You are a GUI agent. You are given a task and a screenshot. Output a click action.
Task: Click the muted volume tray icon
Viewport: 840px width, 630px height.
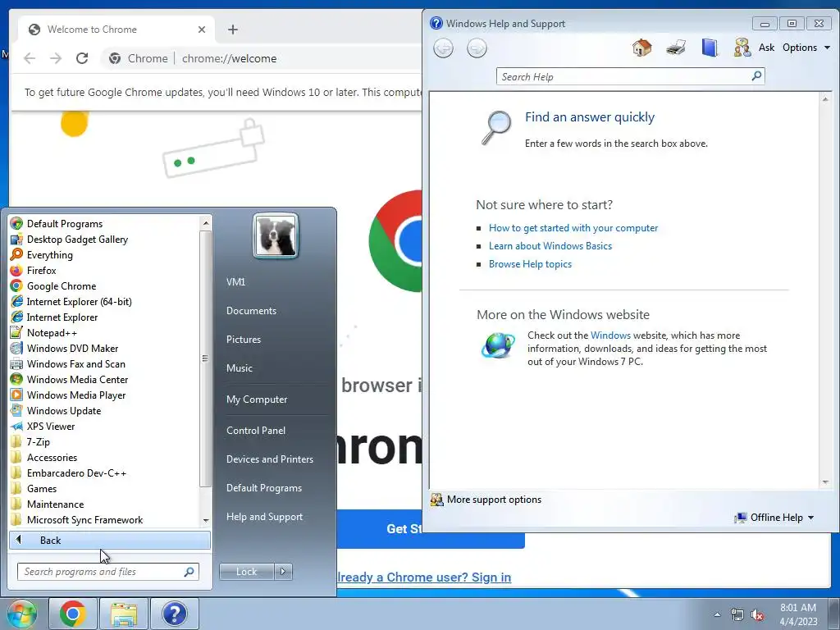pos(757,614)
